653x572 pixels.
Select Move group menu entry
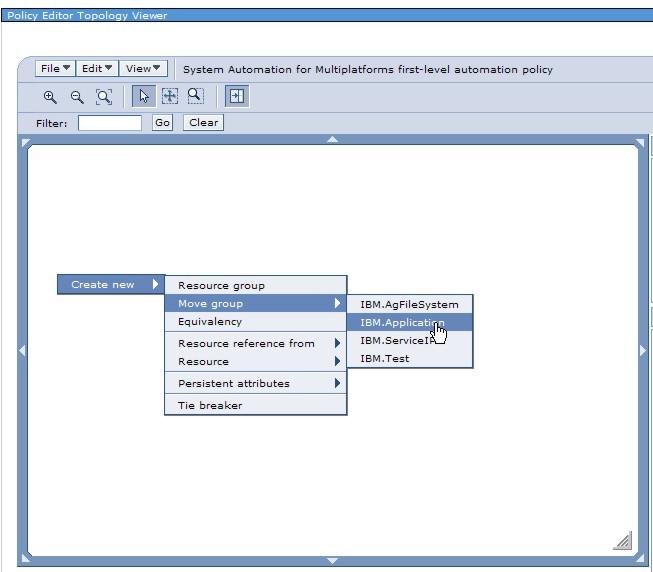coord(256,303)
